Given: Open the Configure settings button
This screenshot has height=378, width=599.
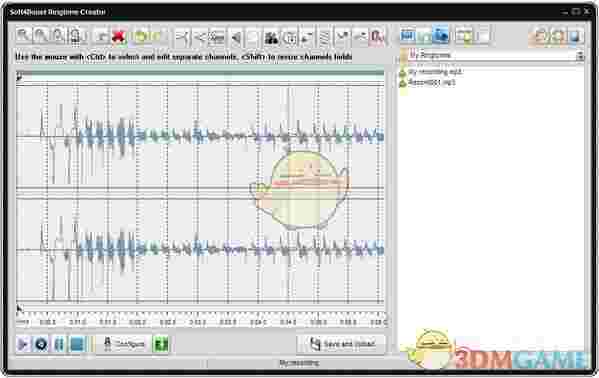Looking at the screenshot, I should (x=124, y=344).
